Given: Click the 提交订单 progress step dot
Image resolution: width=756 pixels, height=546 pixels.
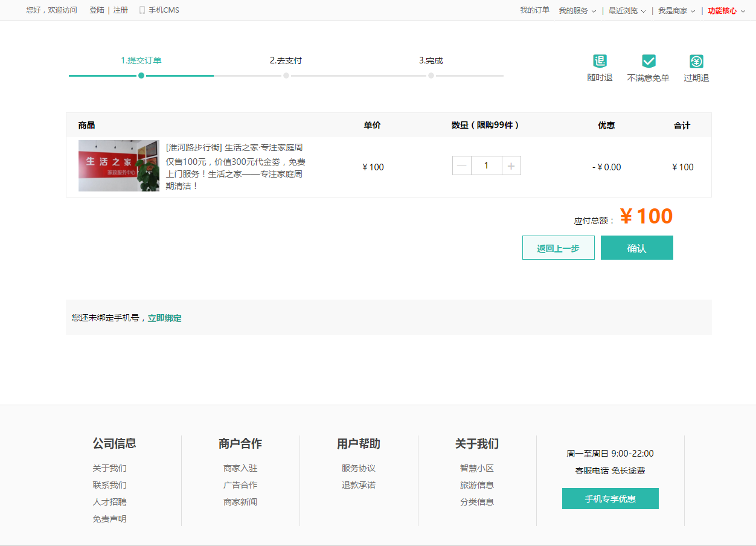Looking at the screenshot, I should pyautogui.click(x=141, y=75).
